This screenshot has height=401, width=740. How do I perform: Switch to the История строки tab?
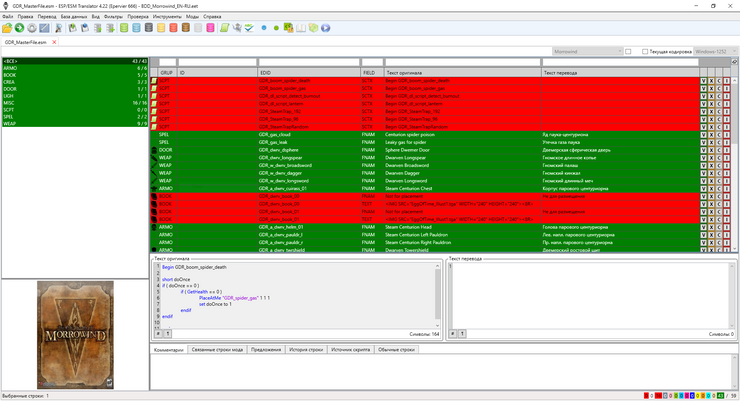coord(306,350)
